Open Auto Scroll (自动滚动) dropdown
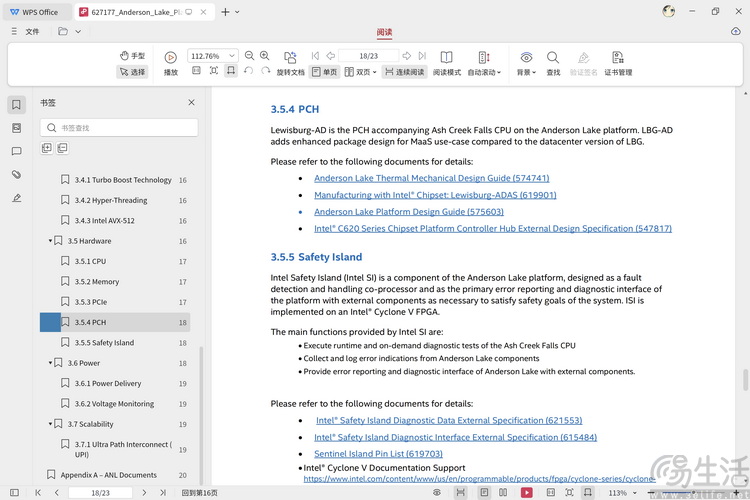Screen dimensions: 750x500 coord(484,64)
